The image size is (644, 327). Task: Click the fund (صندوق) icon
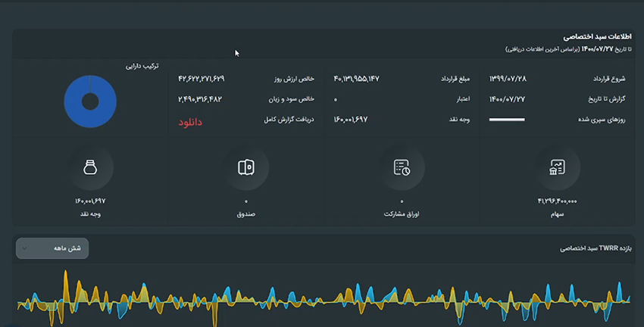[x=245, y=168]
